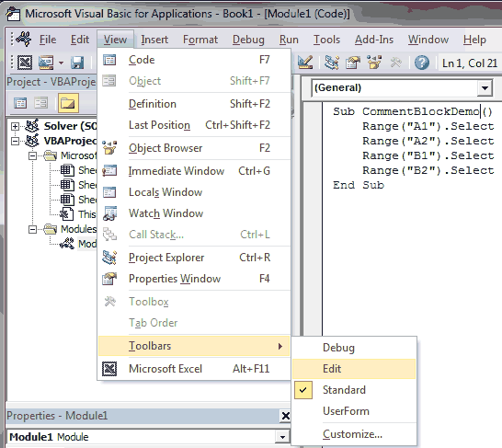Image resolution: width=502 pixels, height=448 pixels.
Task: Choose Code in View menu
Action: coord(194,60)
